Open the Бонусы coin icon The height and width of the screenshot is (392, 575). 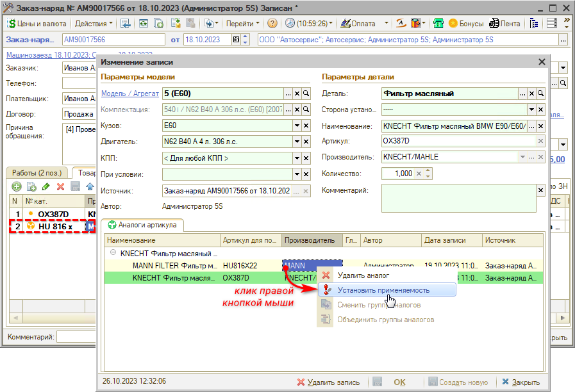pyautogui.click(x=466, y=24)
